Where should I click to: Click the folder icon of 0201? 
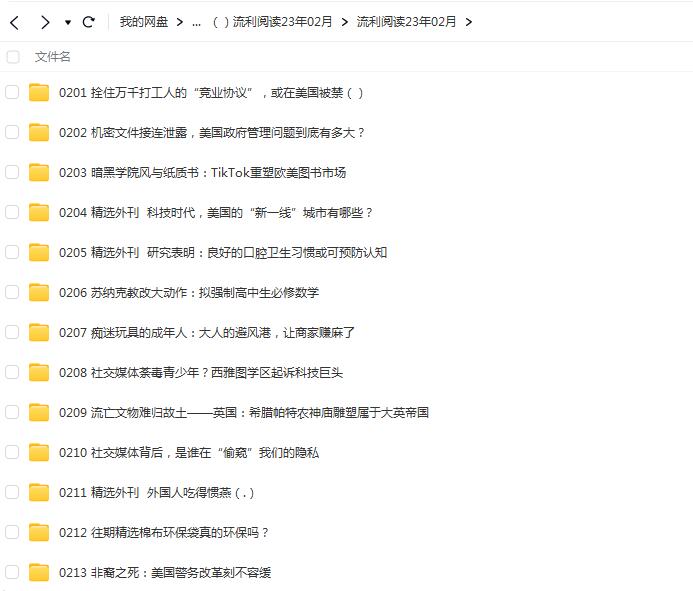click(x=39, y=92)
